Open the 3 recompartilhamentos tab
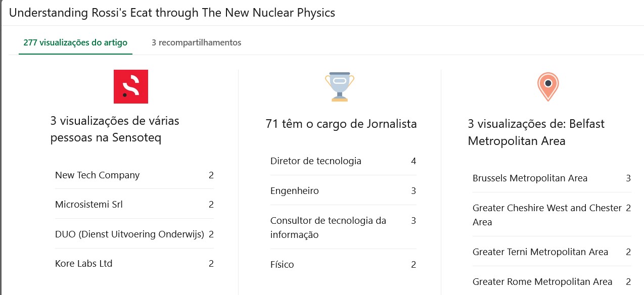The height and width of the screenshot is (295, 644). point(196,42)
